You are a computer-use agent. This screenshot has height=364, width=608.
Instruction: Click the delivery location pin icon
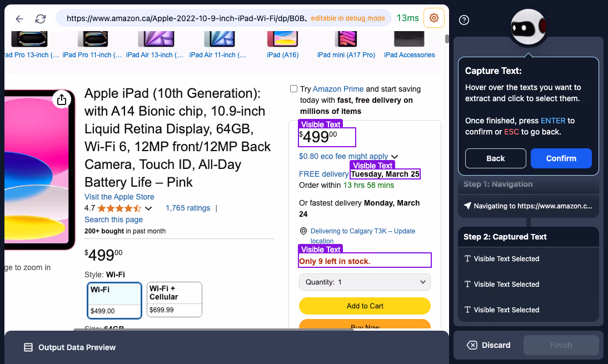click(x=303, y=231)
